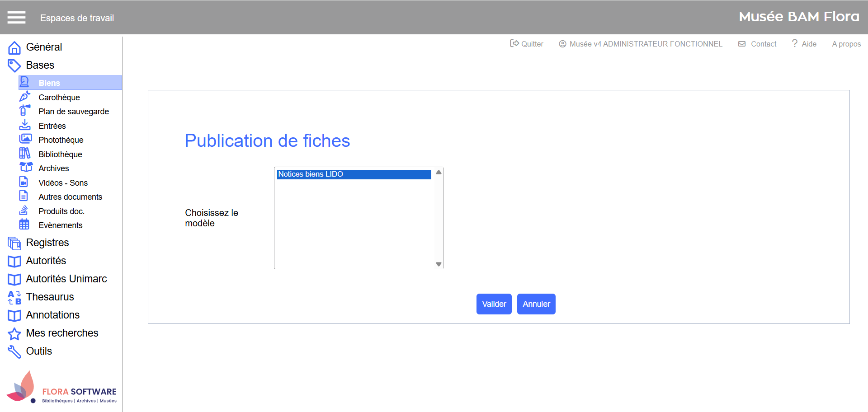Click the Carothèque icon in sidebar

(x=24, y=97)
